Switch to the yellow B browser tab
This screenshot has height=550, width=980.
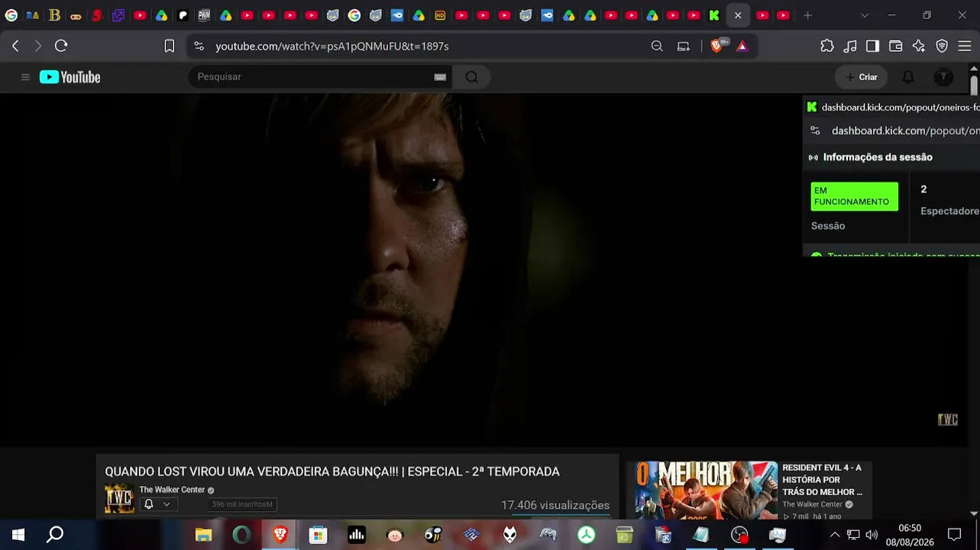pos(54,15)
